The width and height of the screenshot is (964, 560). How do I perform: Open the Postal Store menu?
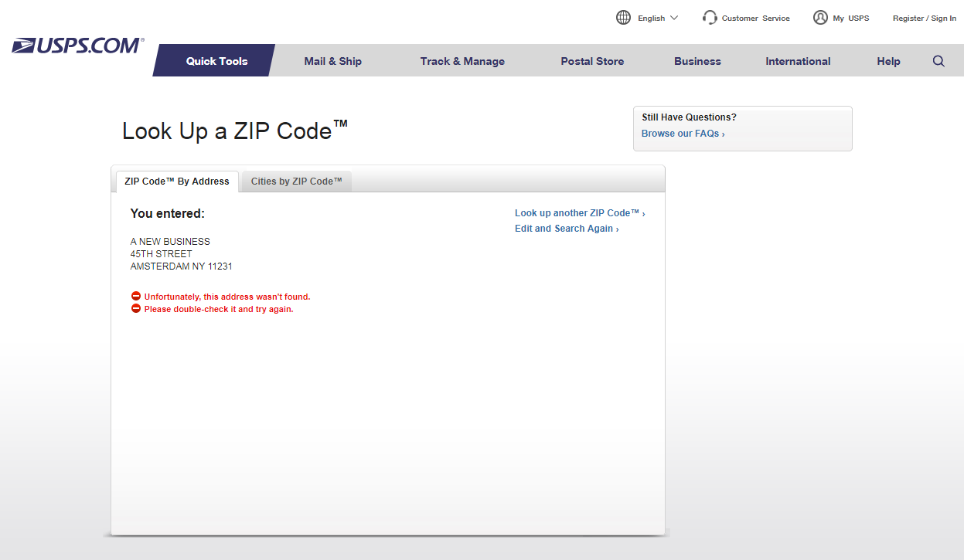(x=592, y=61)
